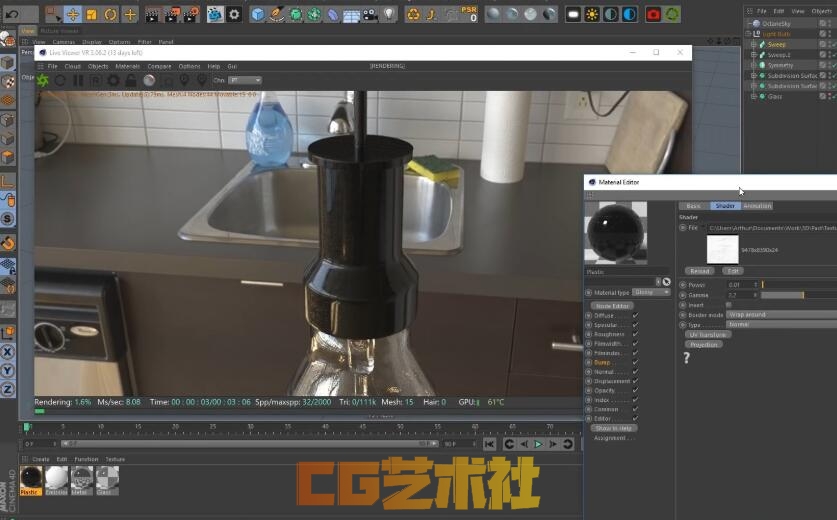Click the green Octane render start icon in Live Viewer
The height and width of the screenshot is (520, 837).
coord(43,80)
